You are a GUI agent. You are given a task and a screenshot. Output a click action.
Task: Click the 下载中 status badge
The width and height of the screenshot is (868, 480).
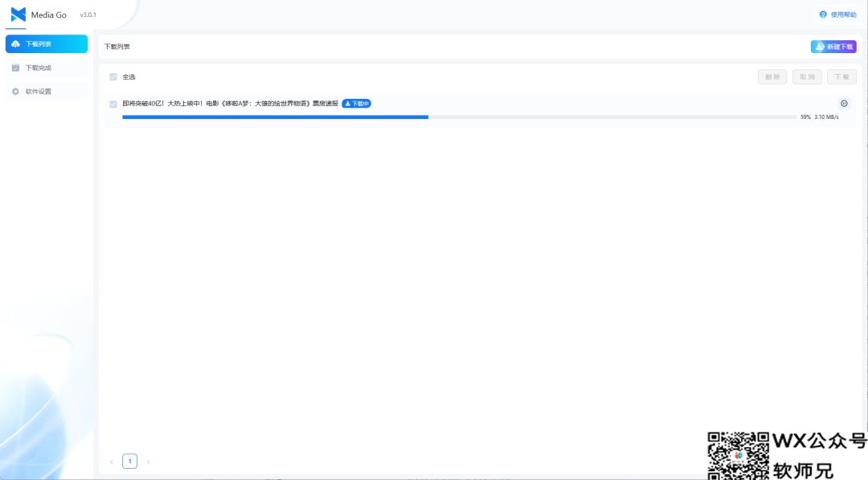(x=357, y=104)
